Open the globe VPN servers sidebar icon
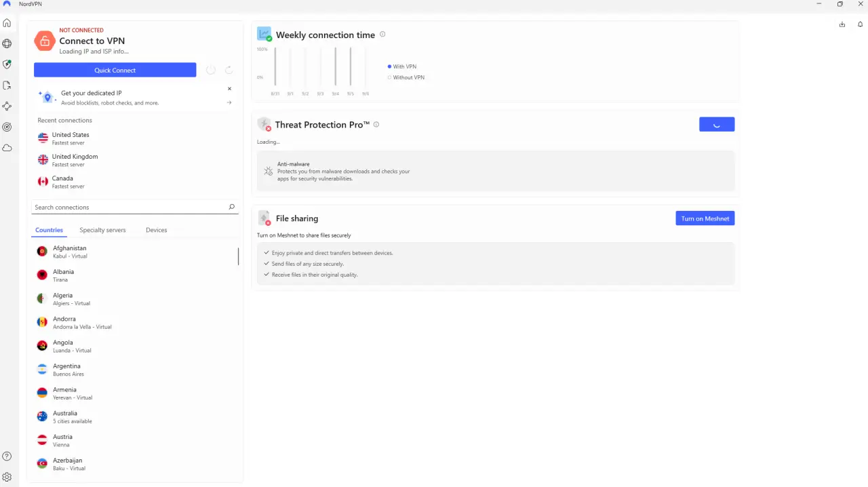 point(7,44)
